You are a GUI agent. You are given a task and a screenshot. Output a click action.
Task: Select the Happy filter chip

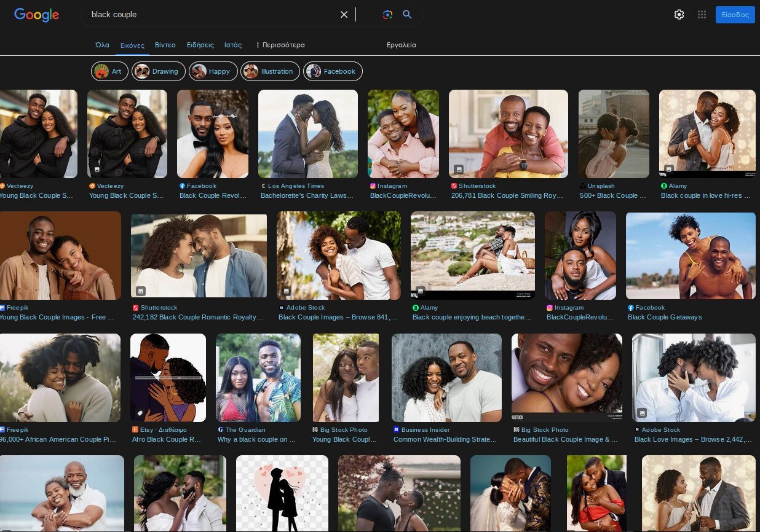[x=213, y=71]
